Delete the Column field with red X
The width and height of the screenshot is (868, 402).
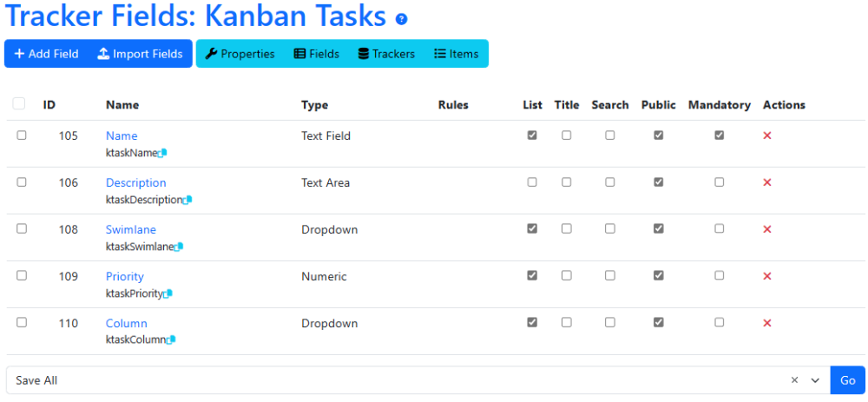[767, 323]
